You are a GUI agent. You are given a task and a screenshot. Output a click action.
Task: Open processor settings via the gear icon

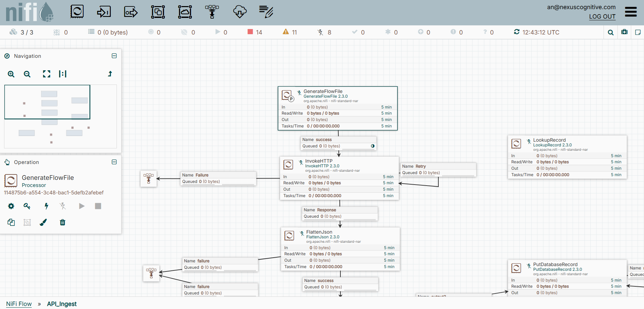pyautogui.click(x=11, y=206)
